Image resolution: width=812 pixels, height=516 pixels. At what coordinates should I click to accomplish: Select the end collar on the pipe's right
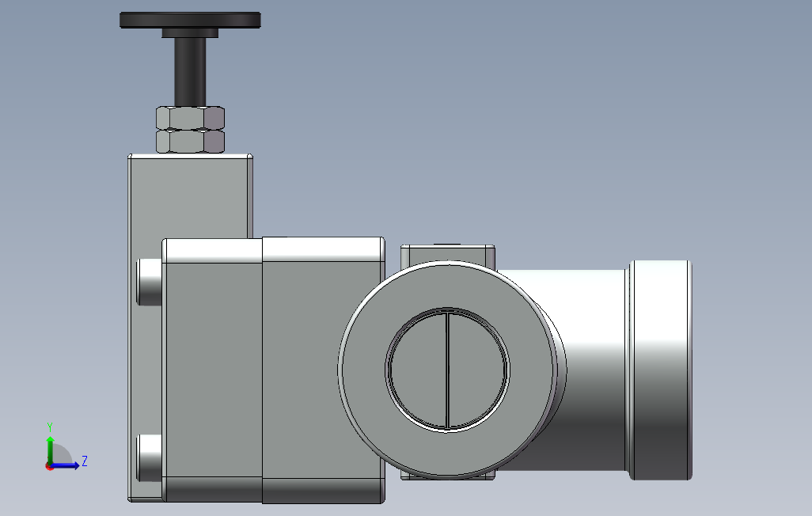[660, 370]
